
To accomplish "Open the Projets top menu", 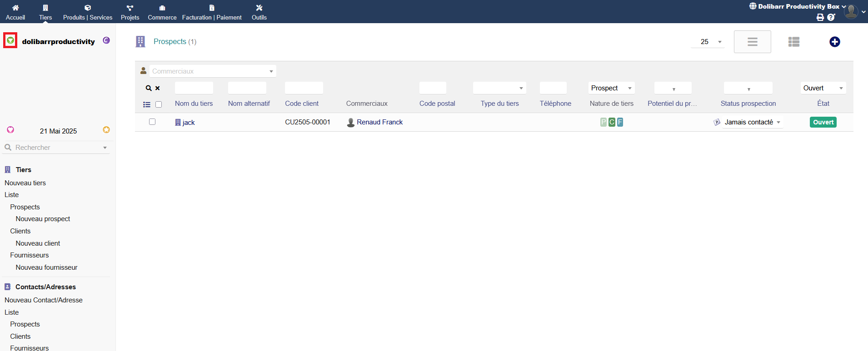I will click(x=130, y=12).
